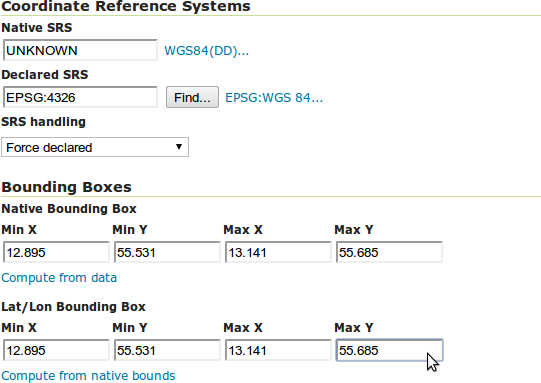Select the Lat/Lon Bounding Box Max Y field
541x383 pixels.
(389, 350)
